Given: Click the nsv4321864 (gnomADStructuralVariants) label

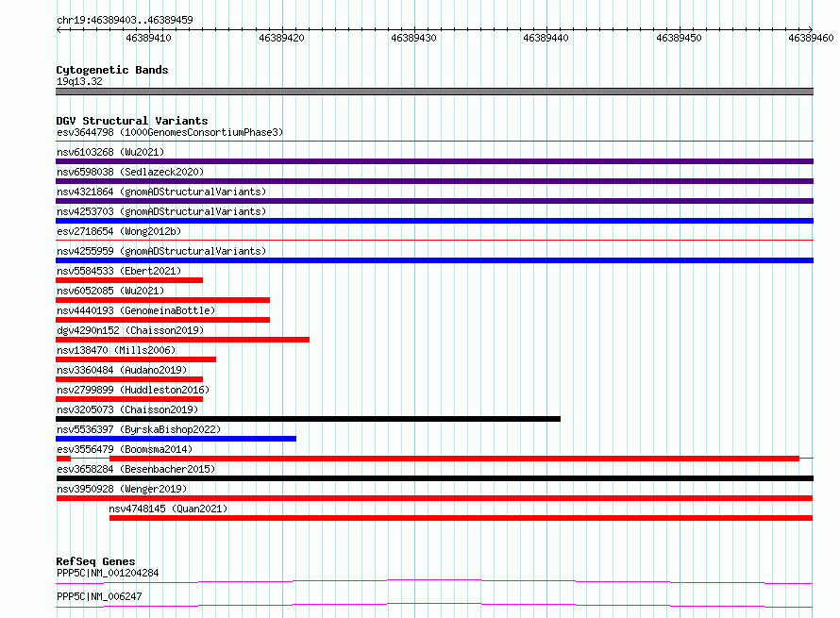Looking at the screenshot, I should (x=161, y=192).
